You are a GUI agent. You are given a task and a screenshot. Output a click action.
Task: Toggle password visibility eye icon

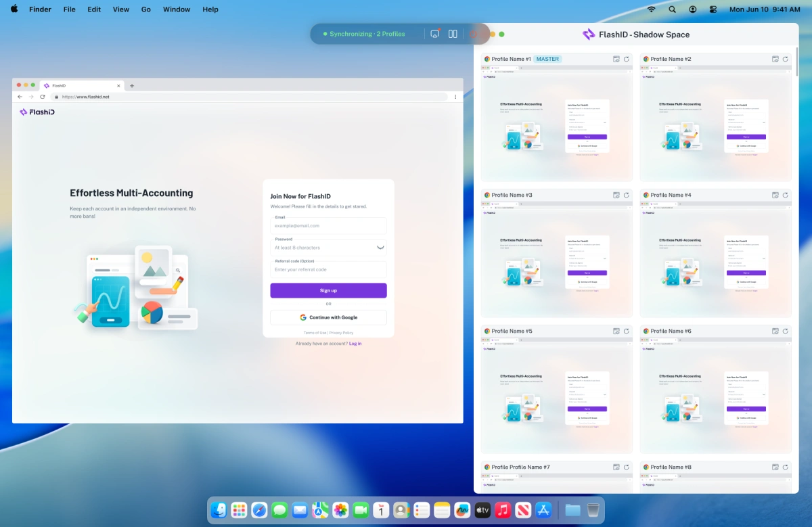tap(380, 248)
